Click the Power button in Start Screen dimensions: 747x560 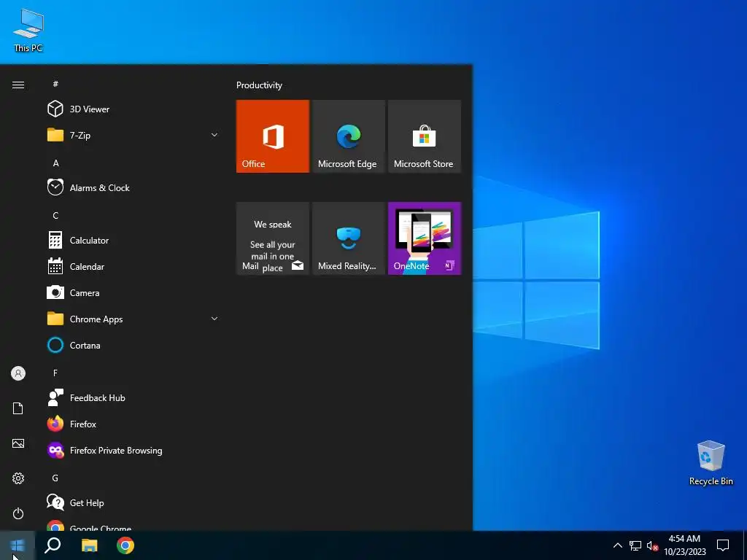pos(18,513)
